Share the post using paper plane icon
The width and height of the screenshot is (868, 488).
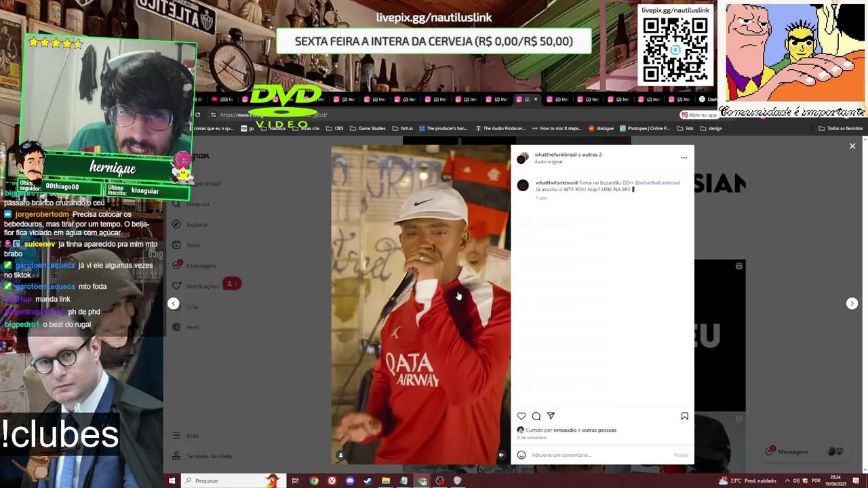pyautogui.click(x=551, y=416)
